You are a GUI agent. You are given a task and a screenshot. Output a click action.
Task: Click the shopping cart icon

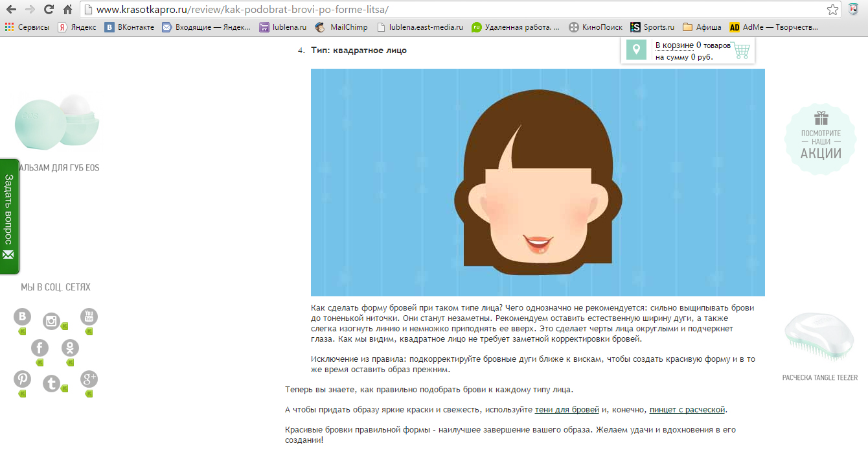coord(740,50)
